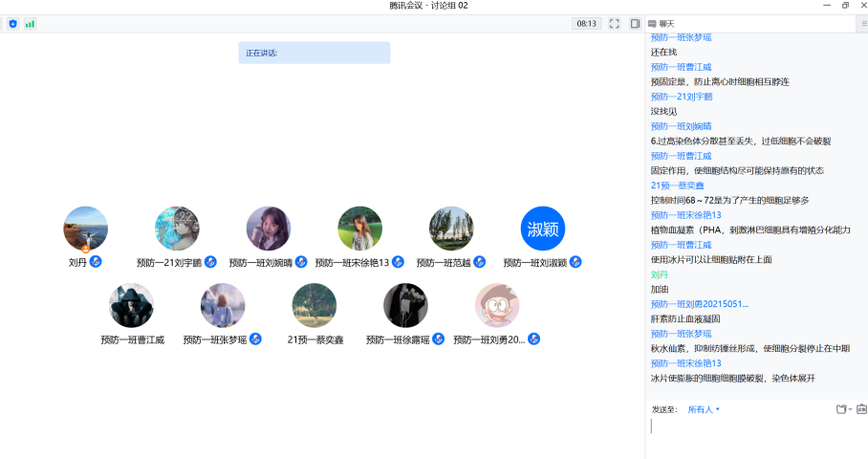Click the microphone icon beside 预防一班范越
The image size is (868, 459).
coord(480,262)
